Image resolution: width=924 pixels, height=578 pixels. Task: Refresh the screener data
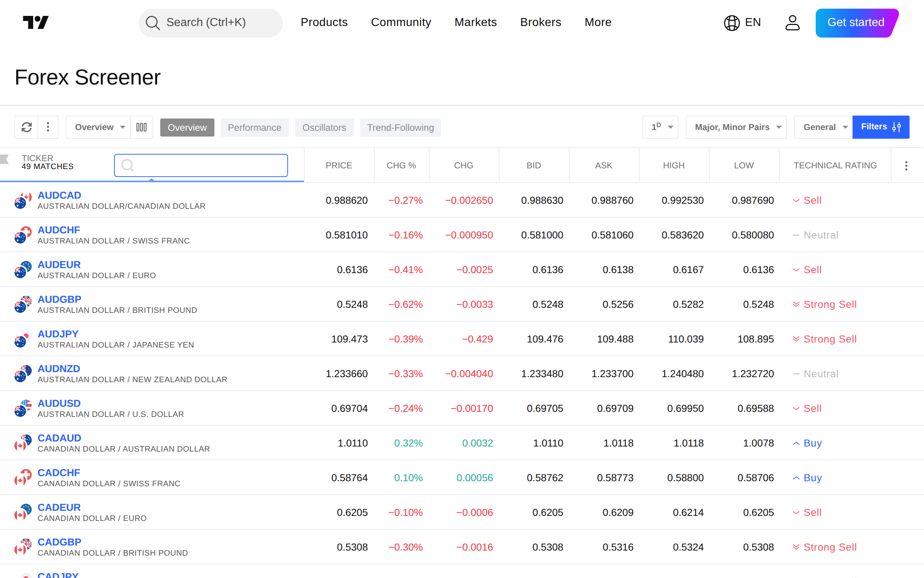click(26, 127)
